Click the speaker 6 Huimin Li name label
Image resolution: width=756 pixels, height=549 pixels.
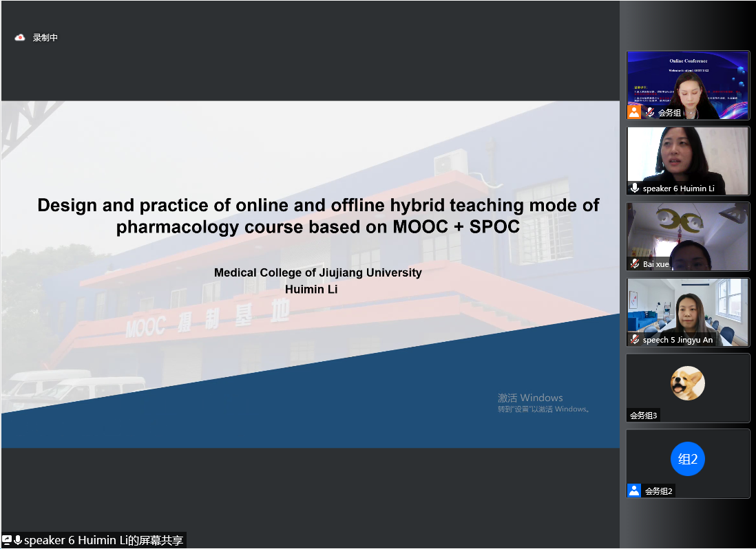[678, 189]
